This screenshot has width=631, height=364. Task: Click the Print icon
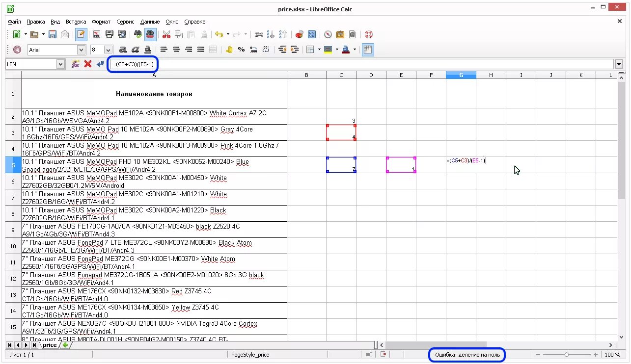coord(110,34)
